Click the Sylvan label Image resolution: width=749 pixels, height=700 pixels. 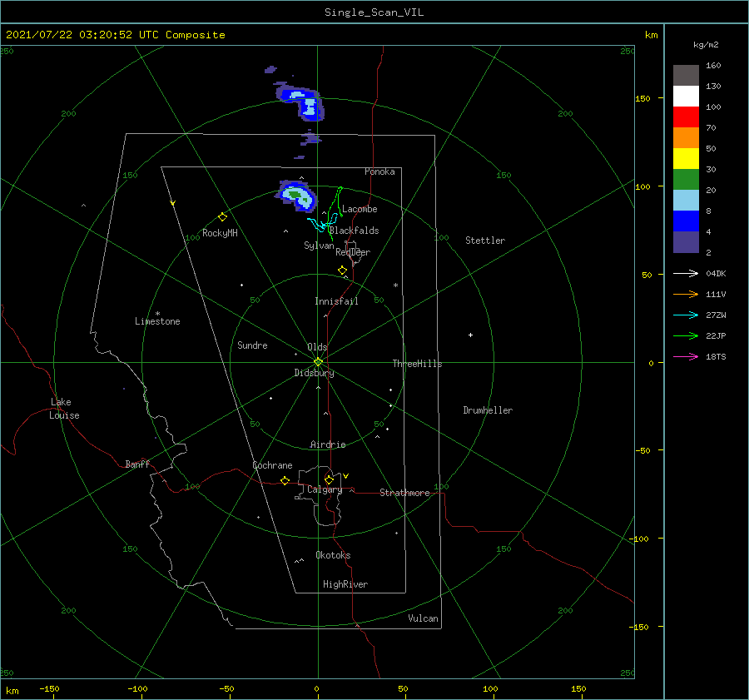(x=319, y=246)
